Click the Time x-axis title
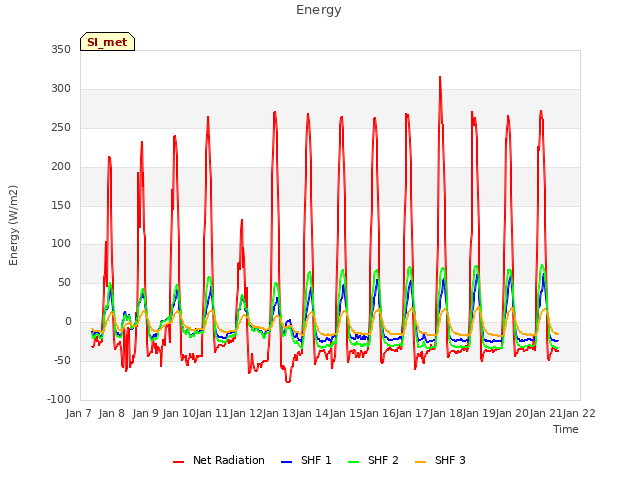640x480 pixels. tap(566, 429)
